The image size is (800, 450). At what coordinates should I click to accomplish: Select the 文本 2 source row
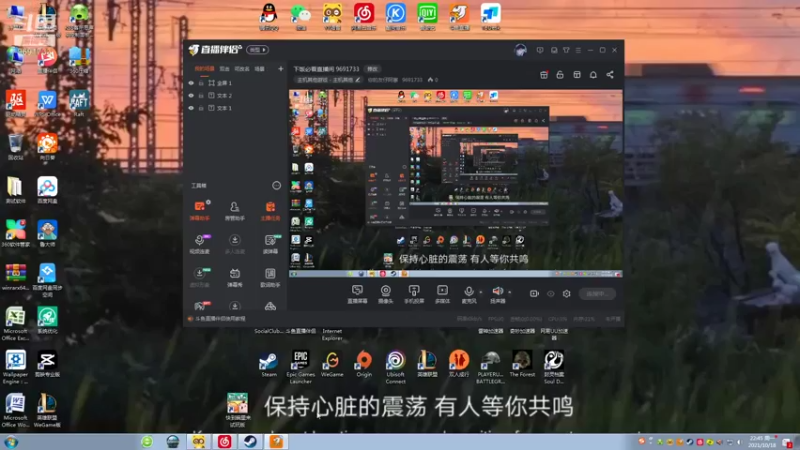[x=235, y=95]
